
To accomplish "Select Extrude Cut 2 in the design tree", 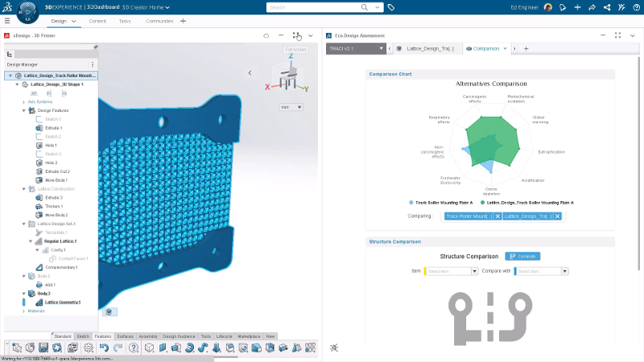I will [57, 171].
